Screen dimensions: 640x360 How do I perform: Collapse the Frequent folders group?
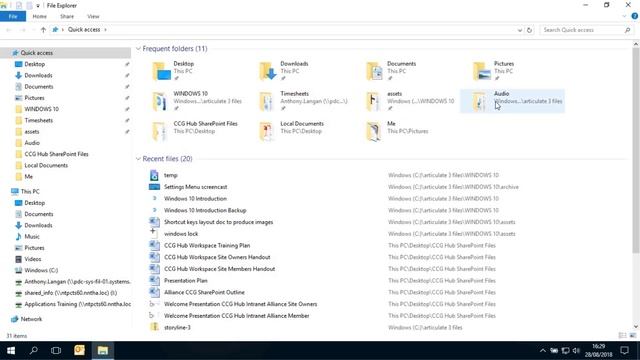(x=138, y=49)
